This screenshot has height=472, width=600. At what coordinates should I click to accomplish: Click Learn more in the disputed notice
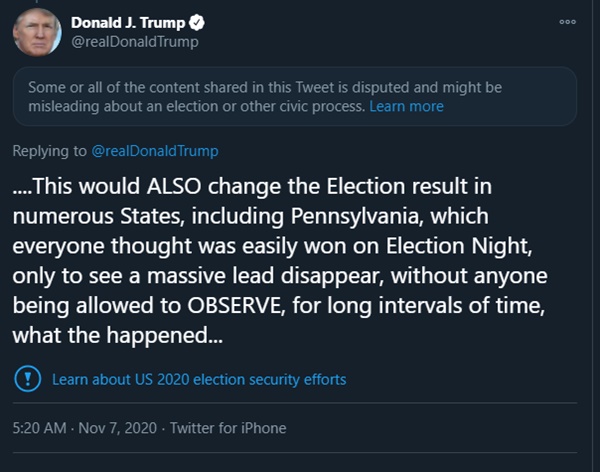point(406,106)
